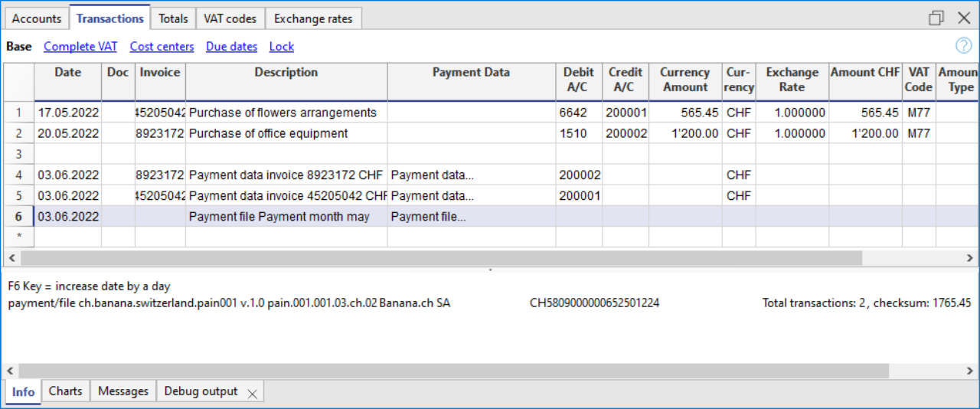Select debit account 6642 cell
The width and height of the screenshot is (980, 409).
coord(579,113)
